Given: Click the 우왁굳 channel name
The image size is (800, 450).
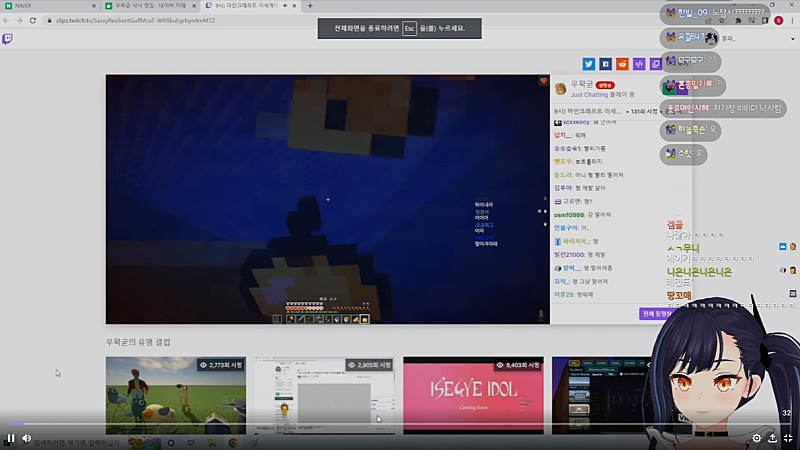Looking at the screenshot, I should pyautogui.click(x=582, y=83).
